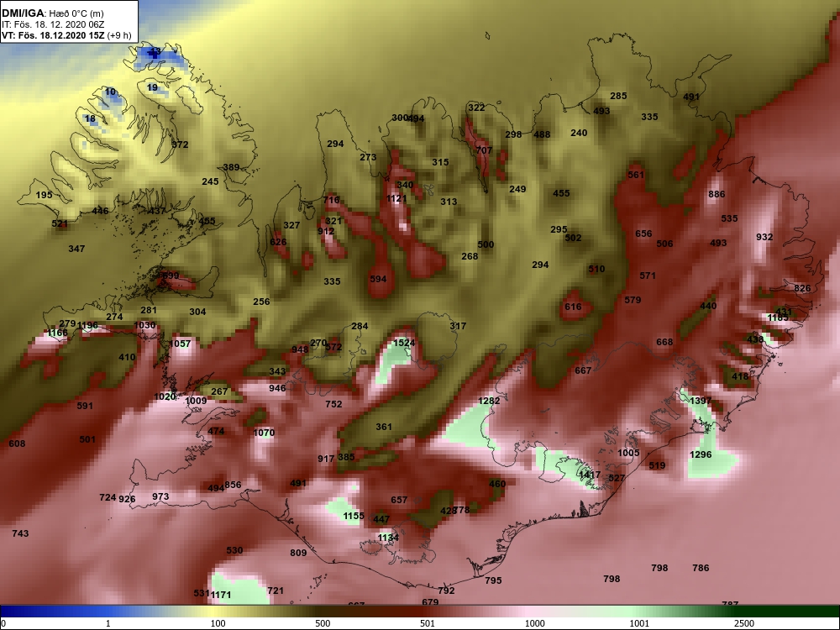840x630 pixels.
Task: Click the map value 656
Action: click(643, 234)
